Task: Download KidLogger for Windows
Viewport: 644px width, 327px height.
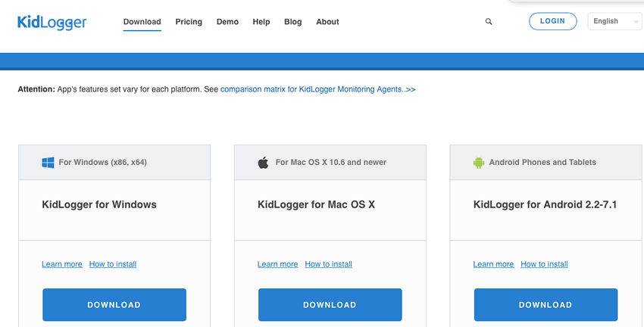Action: [x=114, y=305]
